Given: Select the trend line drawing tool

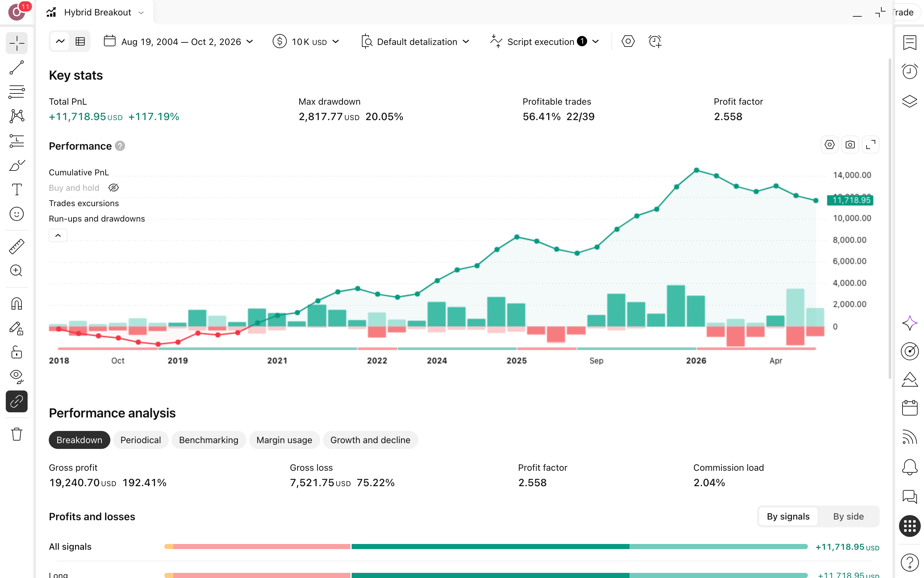Looking at the screenshot, I should pos(17,68).
